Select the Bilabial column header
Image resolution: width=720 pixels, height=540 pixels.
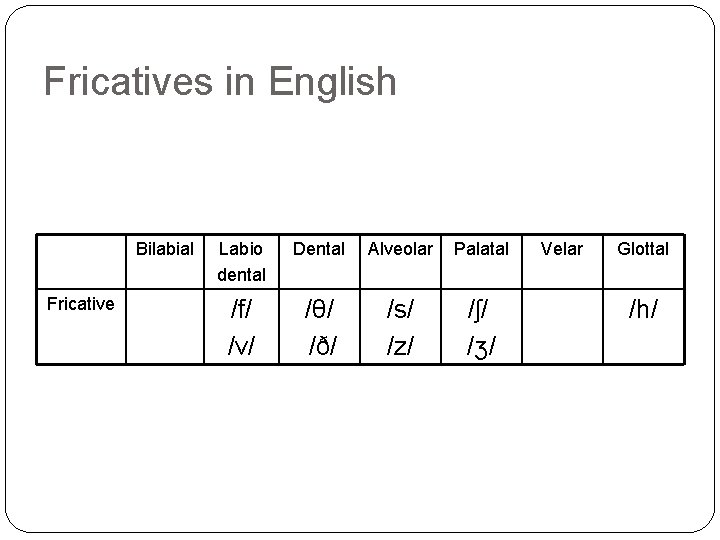(163, 248)
